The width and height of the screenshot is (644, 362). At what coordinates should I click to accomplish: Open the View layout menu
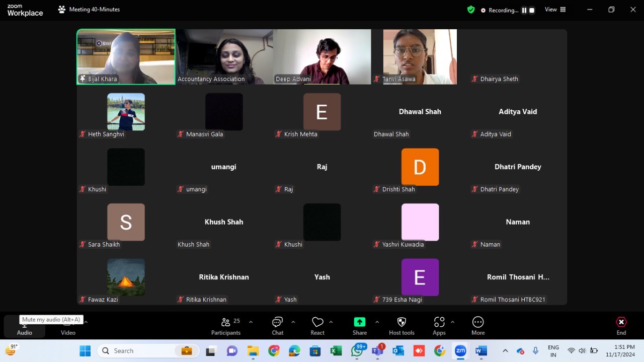pyautogui.click(x=555, y=10)
